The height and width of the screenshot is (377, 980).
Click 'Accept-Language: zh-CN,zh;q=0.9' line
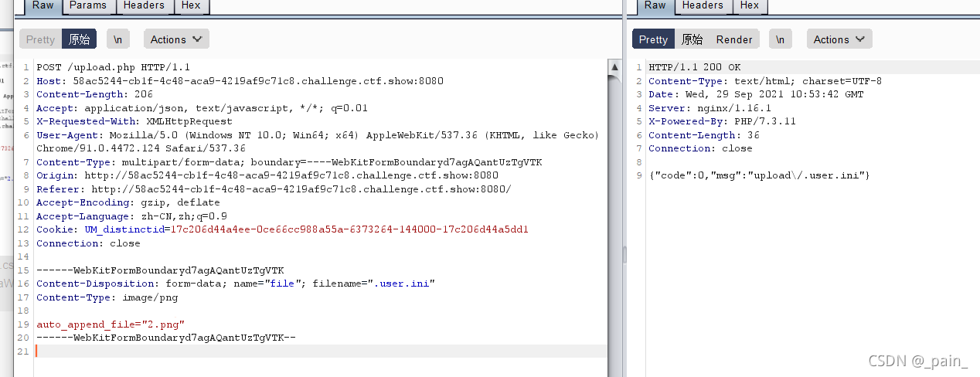tap(131, 216)
